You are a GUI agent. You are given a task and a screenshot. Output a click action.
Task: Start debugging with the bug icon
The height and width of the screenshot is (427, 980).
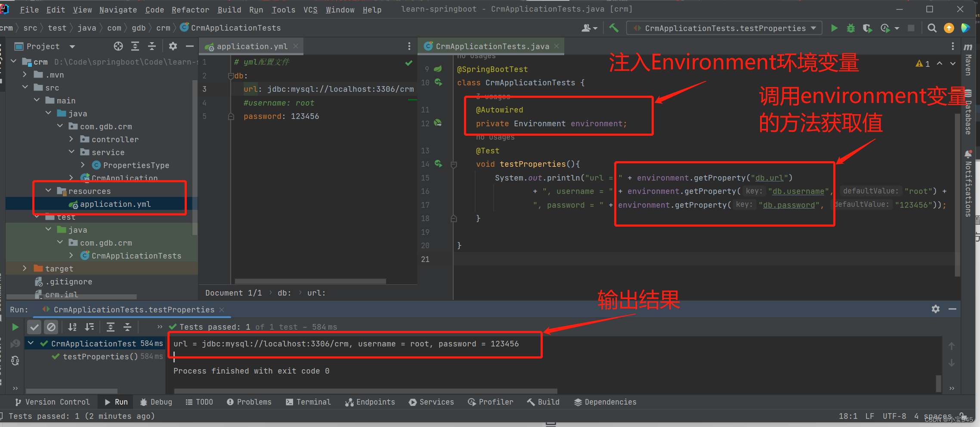[851, 28]
